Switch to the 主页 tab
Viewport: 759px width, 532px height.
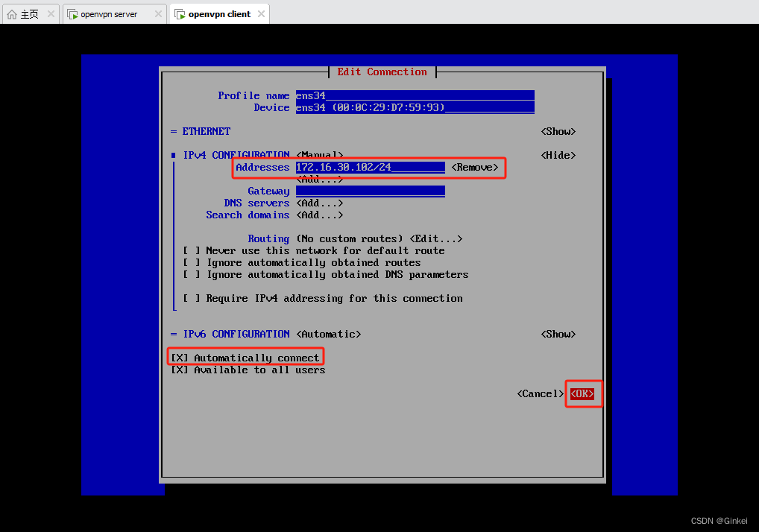pos(31,14)
